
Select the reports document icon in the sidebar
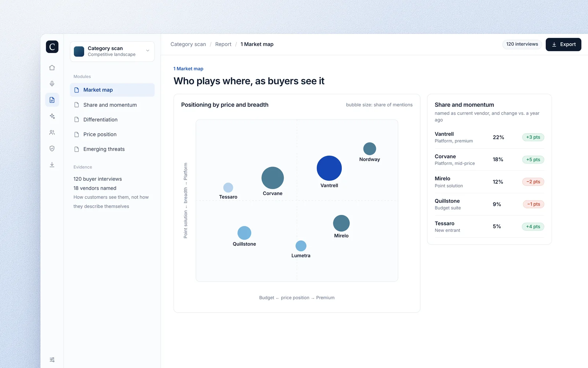point(52,100)
